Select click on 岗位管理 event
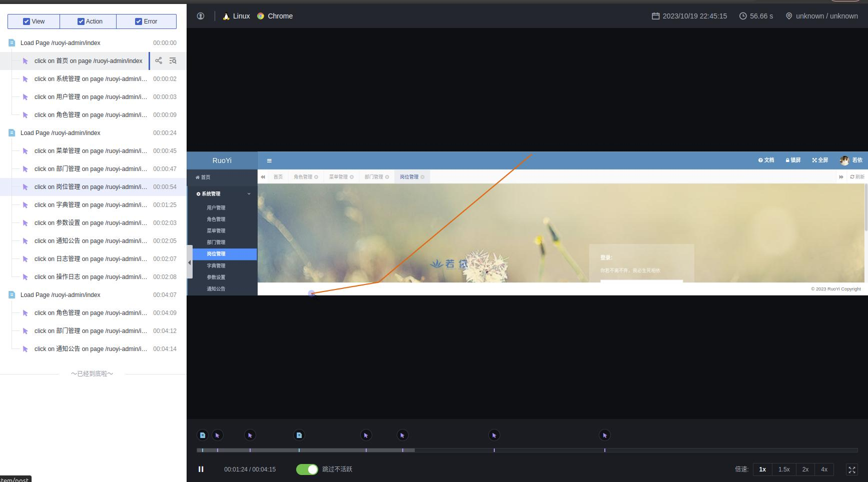 coord(93,187)
